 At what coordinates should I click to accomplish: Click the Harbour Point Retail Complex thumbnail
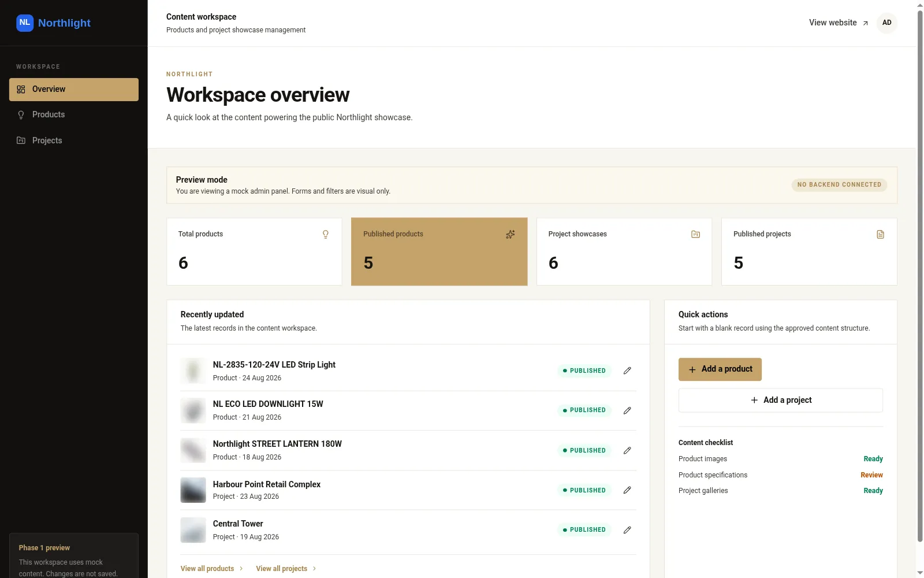click(193, 490)
